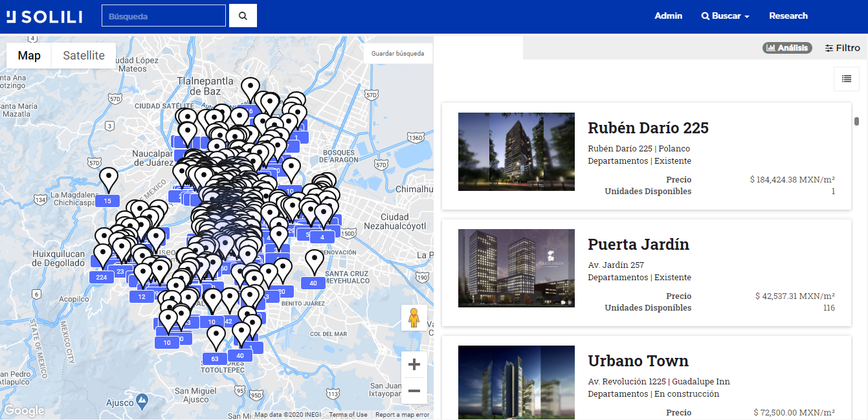Open the Admin menu item

668,16
